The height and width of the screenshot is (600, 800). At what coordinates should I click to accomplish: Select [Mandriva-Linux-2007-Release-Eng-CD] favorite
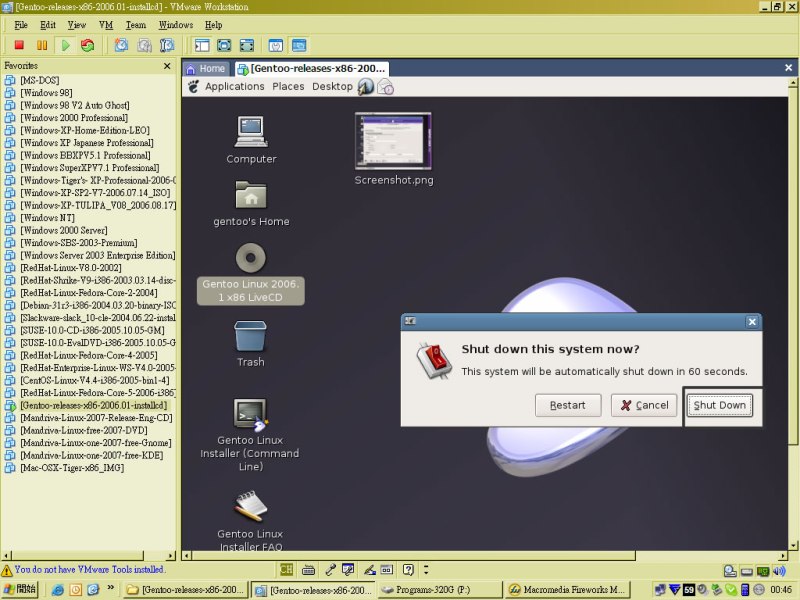96,418
